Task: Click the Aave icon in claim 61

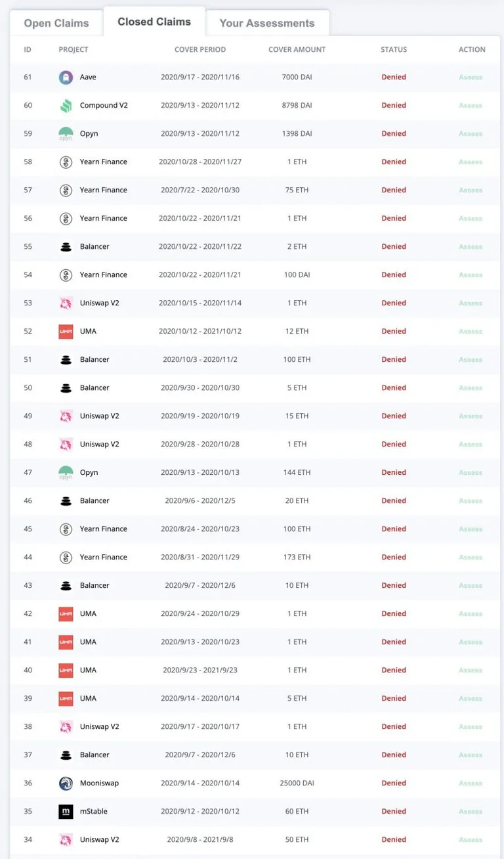Action: pyautogui.click(x=66, y=77)
